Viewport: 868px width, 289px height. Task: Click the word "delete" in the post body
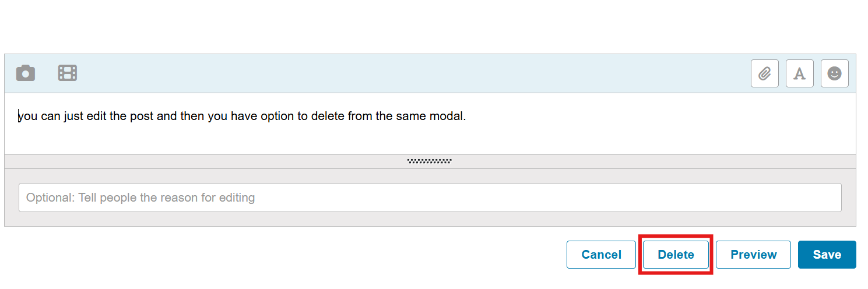[328, 116]
